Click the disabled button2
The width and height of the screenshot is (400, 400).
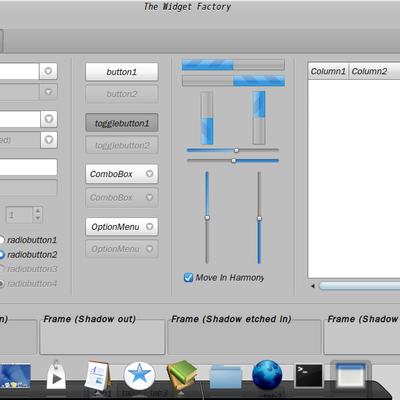pyautogui.click(x=122, y=94)
